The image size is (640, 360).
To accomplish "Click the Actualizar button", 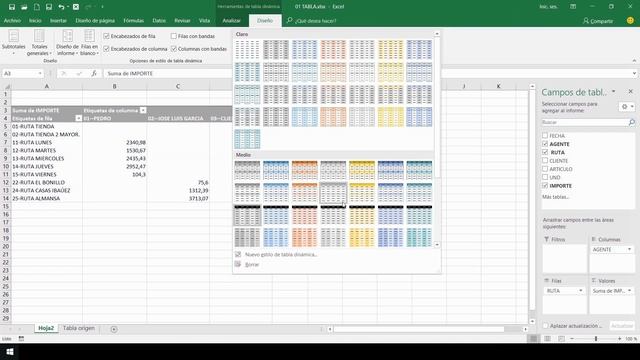I will pyautogui.click(x=622, y=326).
